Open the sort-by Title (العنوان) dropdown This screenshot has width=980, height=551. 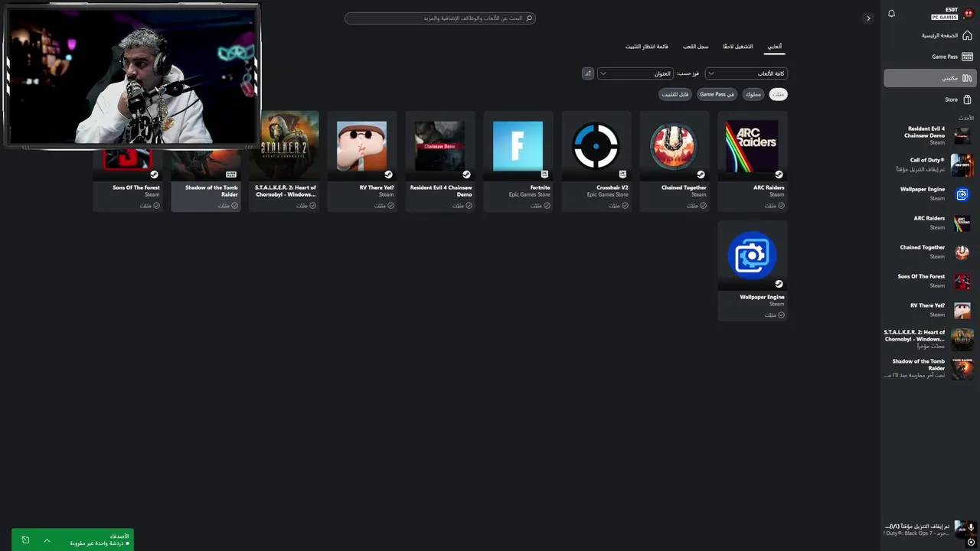[635, 73]
